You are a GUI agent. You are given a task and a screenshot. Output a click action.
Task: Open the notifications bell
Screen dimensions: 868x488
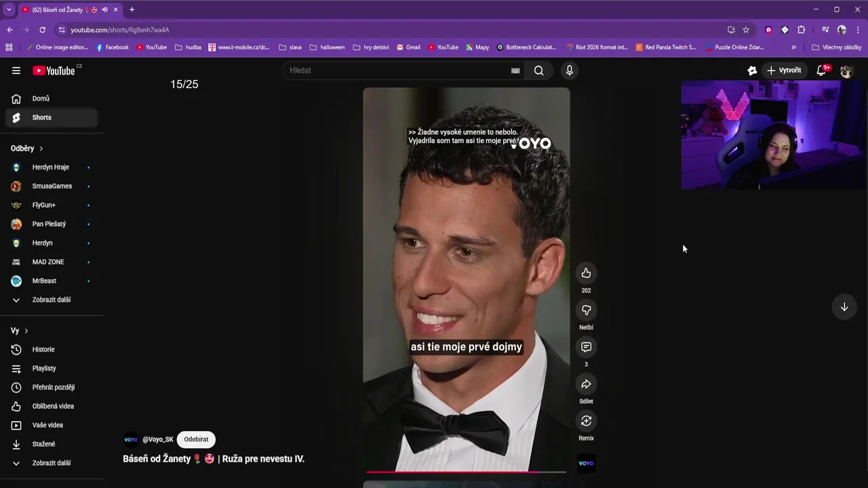point(822,70)
